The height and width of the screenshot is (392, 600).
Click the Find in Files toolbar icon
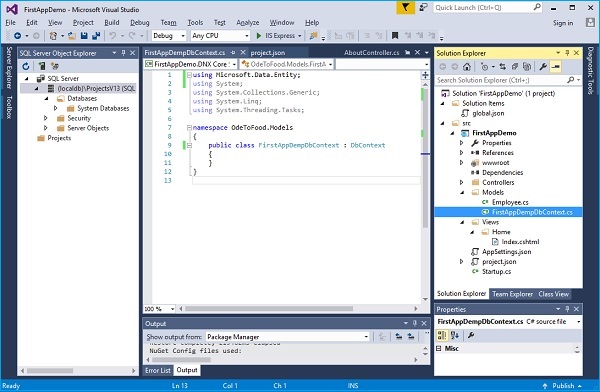point(313,36)
